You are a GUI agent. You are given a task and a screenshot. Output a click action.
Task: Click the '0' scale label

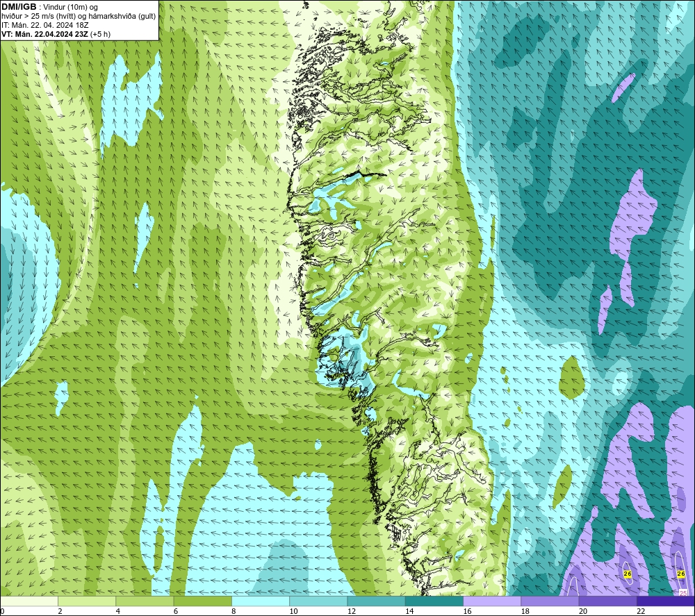2,611
